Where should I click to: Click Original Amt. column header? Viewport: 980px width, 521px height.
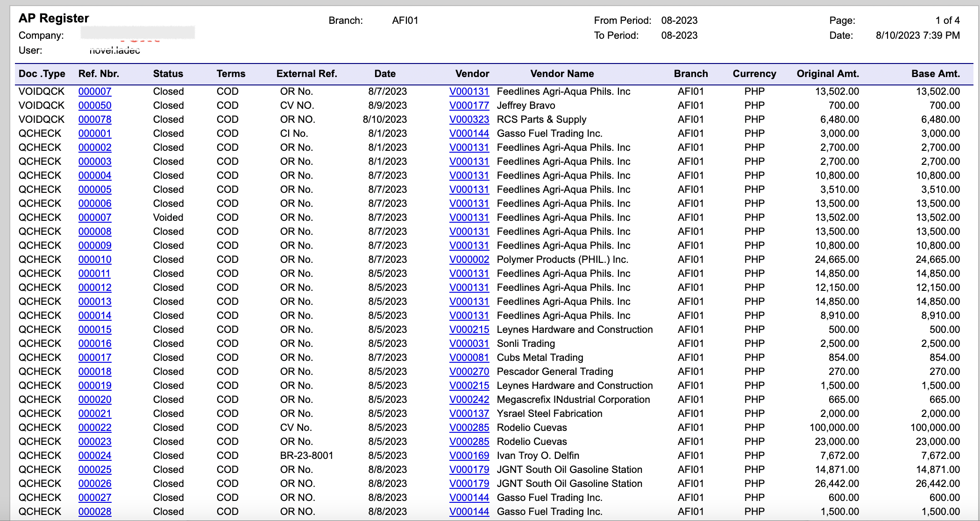coord(827,74)
